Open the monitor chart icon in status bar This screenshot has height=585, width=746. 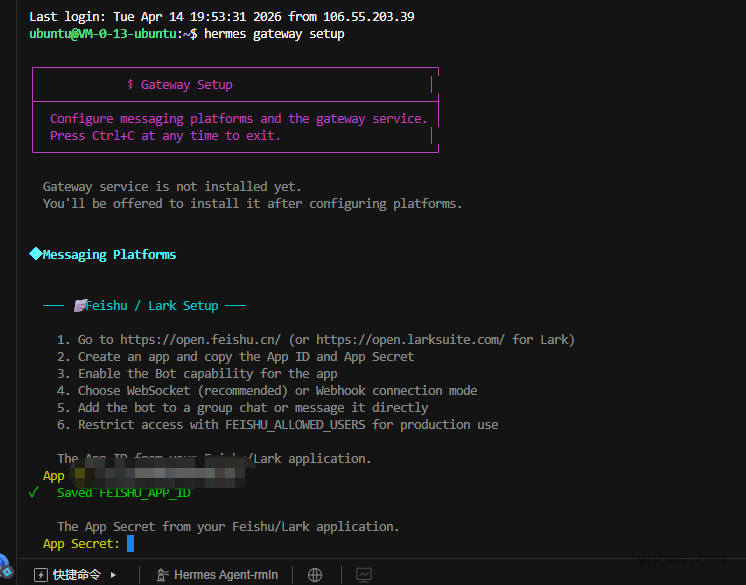tap(364, 575)
